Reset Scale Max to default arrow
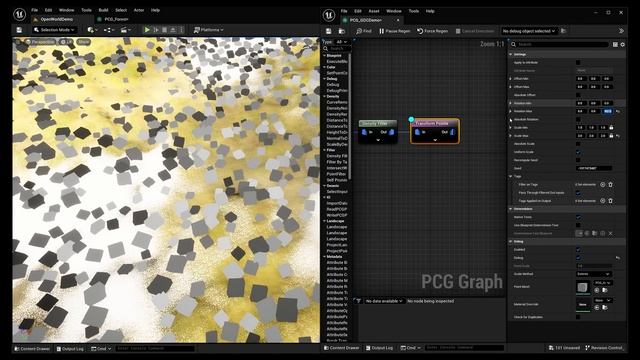The width and height of the screenshot is (640, 360). pos(618,136)
